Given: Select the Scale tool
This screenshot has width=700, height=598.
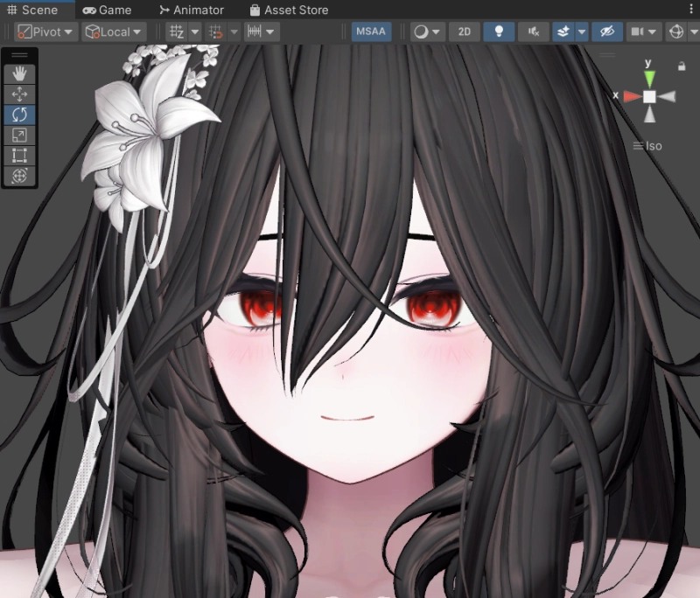Looking at the screenshot, I should (x=19, y=135).
